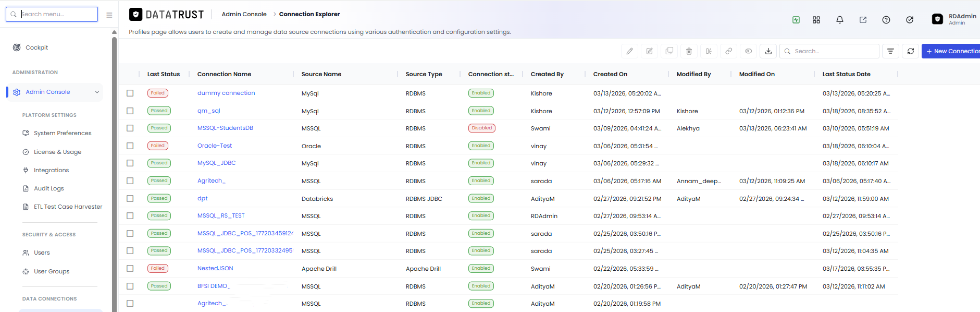
Task: Check the qm_sql row checkbox
Action: click(130, 111)
